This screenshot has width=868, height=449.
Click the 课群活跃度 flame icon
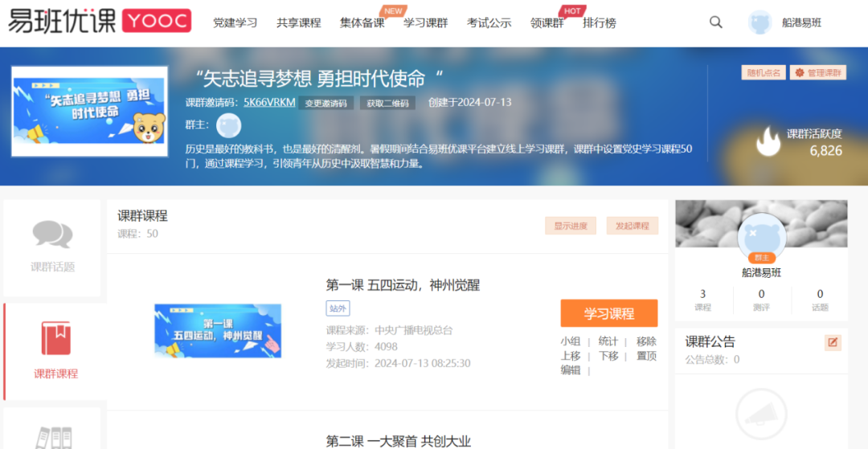click(x=768, y=141)
